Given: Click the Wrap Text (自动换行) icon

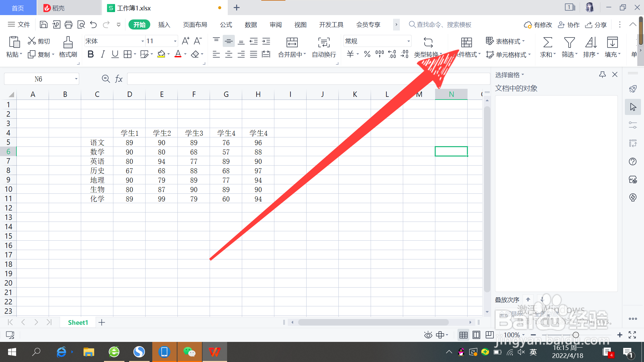Looking at the screenshot, I should pos(324,43).
